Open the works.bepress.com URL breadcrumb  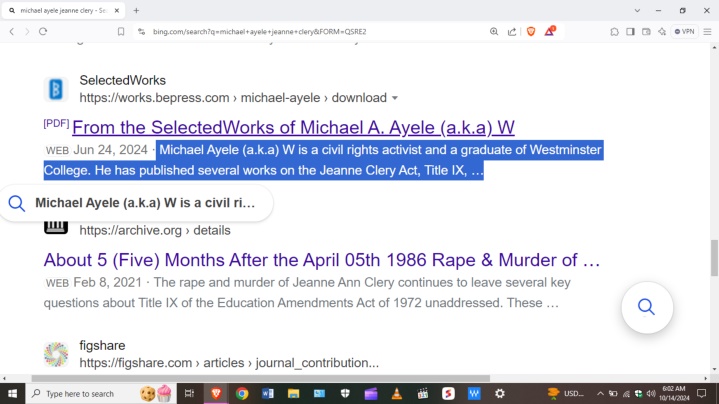pos(233,98)
